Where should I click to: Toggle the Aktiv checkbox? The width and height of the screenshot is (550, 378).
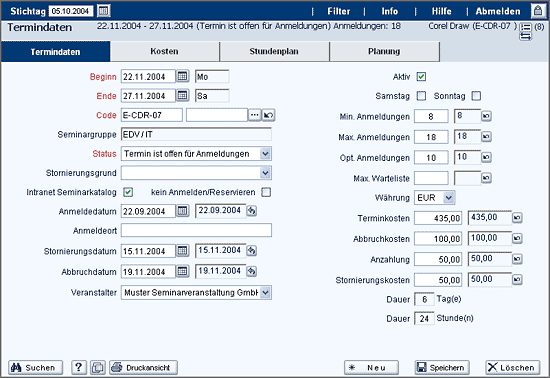[421, 76]
